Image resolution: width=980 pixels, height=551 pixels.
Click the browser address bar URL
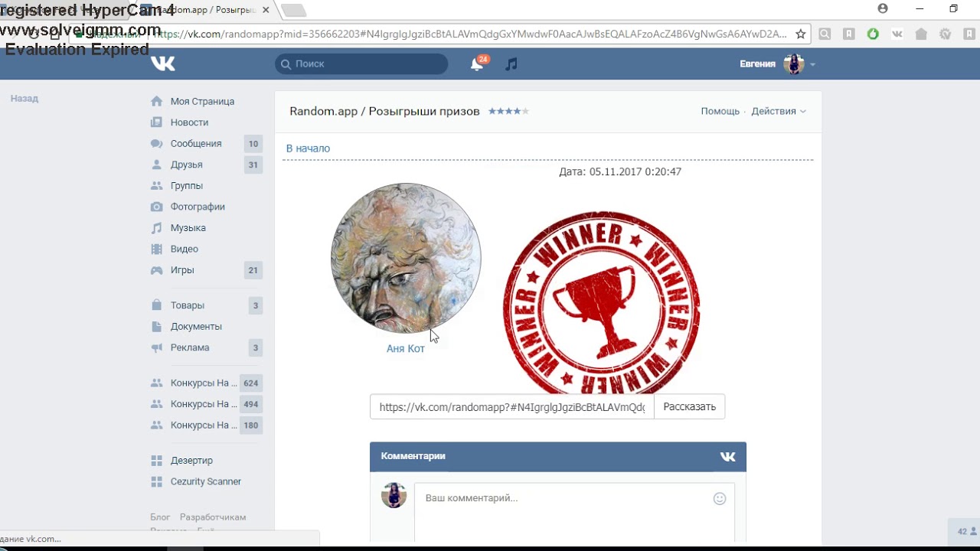point(469,34)
